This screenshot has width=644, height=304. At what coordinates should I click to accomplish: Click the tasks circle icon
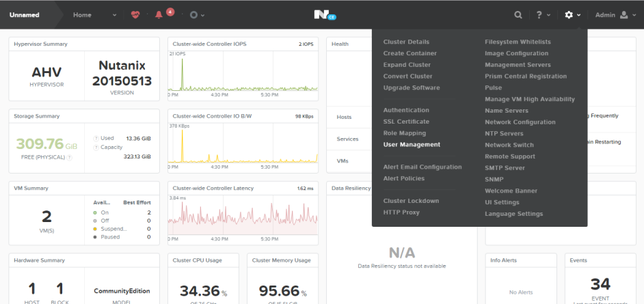click(194, 15)
